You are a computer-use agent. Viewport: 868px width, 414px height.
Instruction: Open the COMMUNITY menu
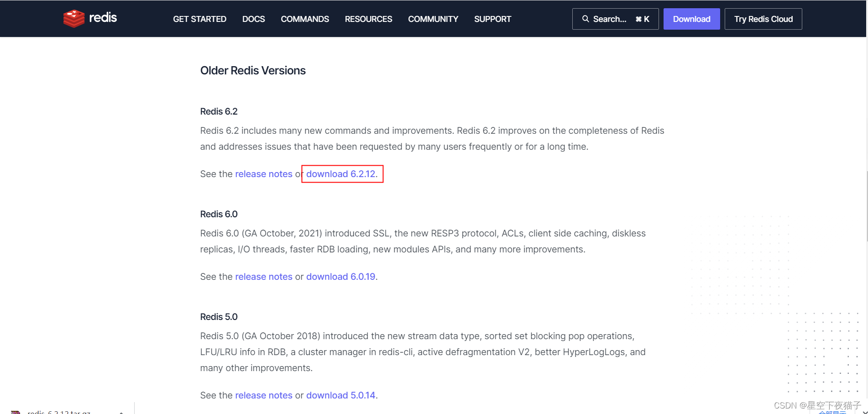[x=433, y=19]
